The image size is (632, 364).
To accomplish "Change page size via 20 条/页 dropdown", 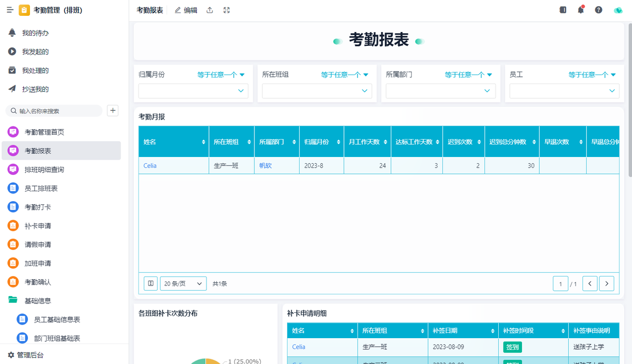I will coord(183,283).
